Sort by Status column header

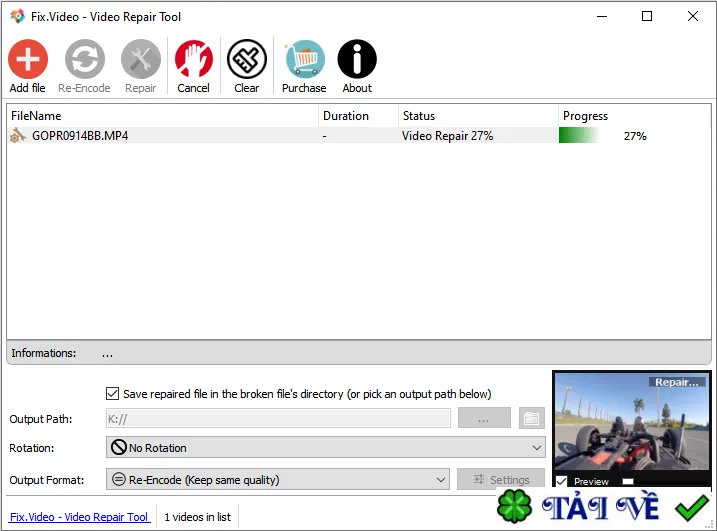[x=478, y=116]
